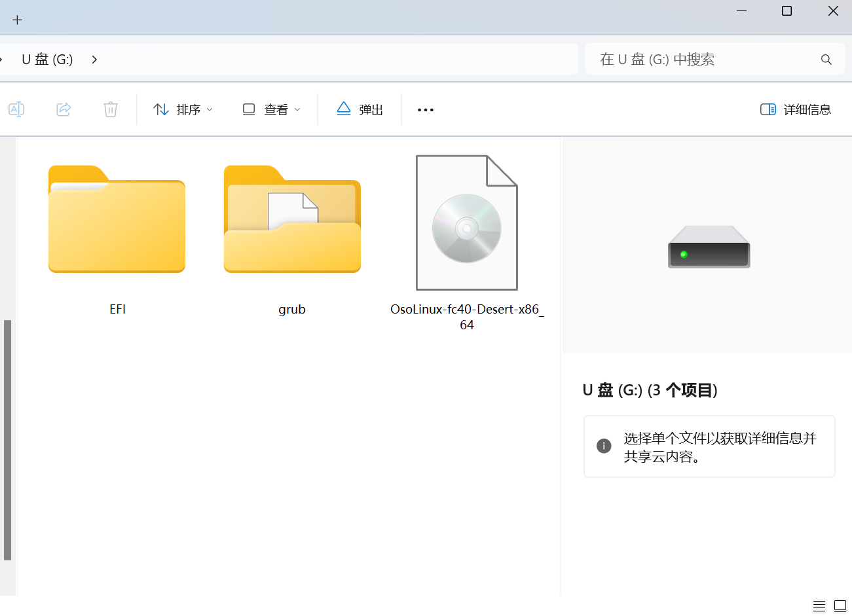Open the grub folder icon

coord(292,219)
